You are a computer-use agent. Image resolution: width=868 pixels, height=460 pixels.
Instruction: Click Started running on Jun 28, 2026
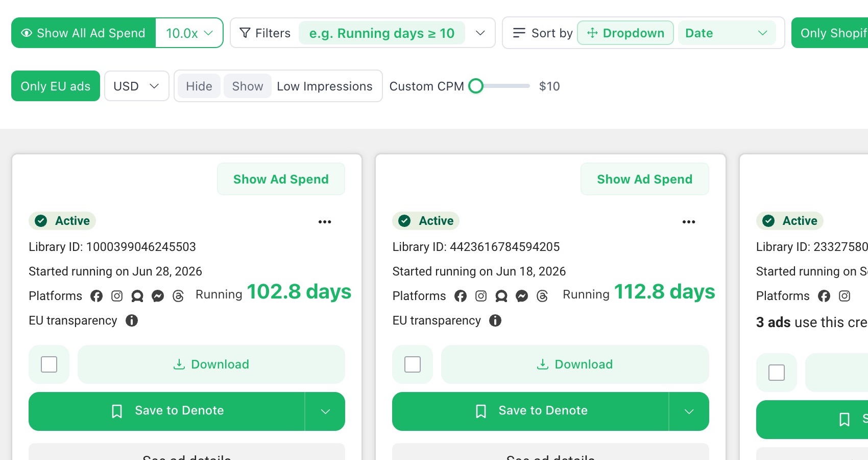115,271
